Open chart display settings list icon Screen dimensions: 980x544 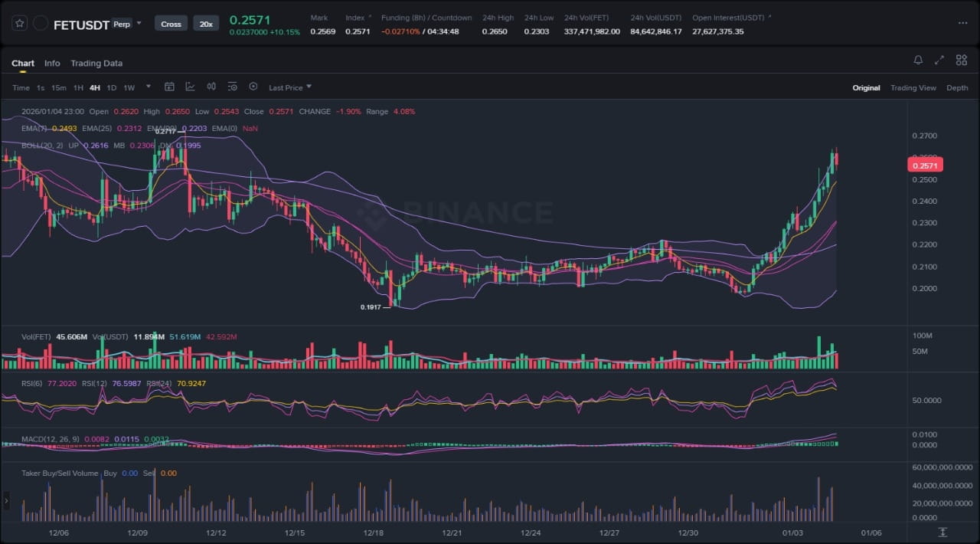[232, 87]
